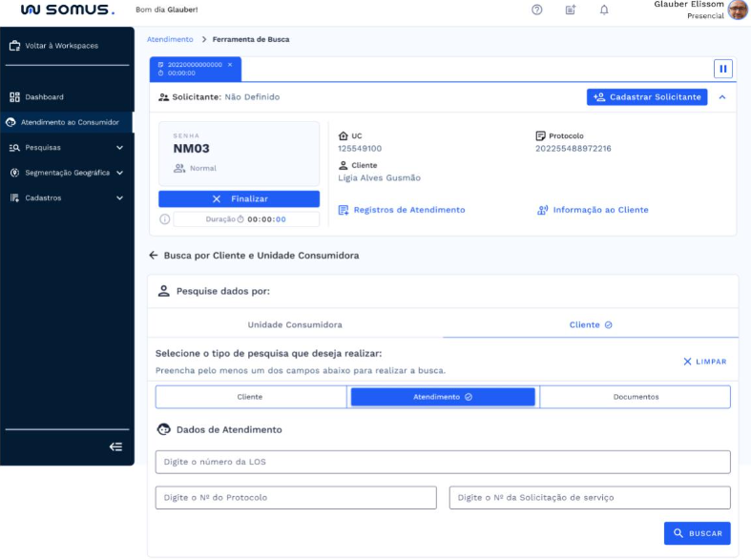Open Dashboard from the sidebar
Screen dimensions: 751x560
[x=44, y=97]
